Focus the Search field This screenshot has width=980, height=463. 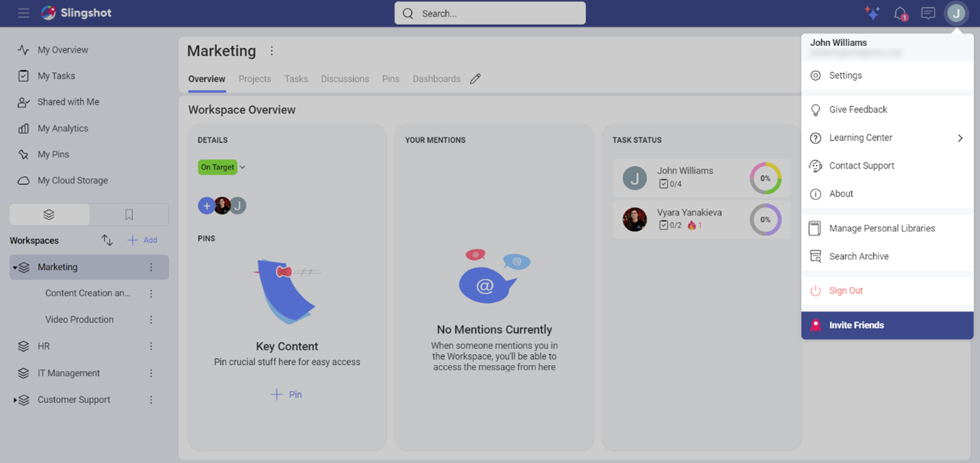coord(490,13)
